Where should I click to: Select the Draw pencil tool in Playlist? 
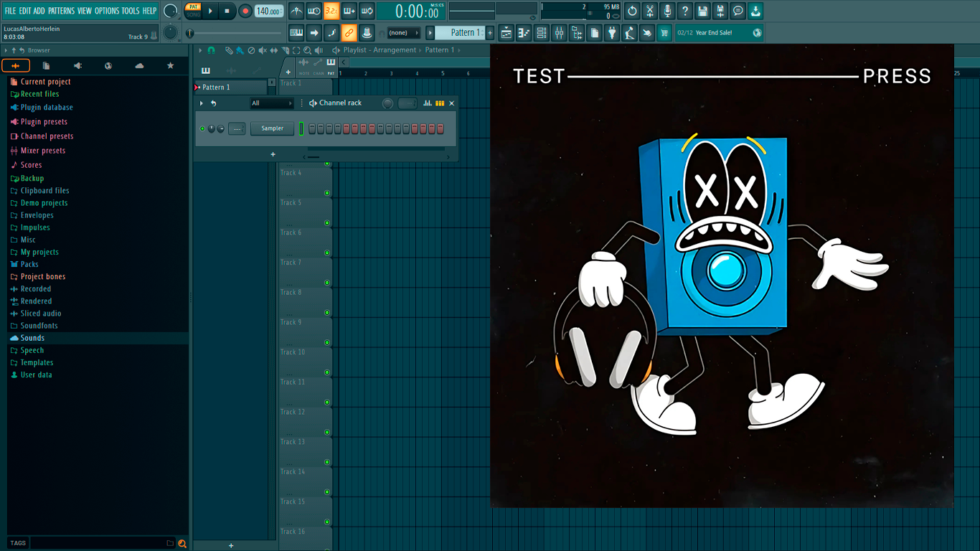point(229,50)
